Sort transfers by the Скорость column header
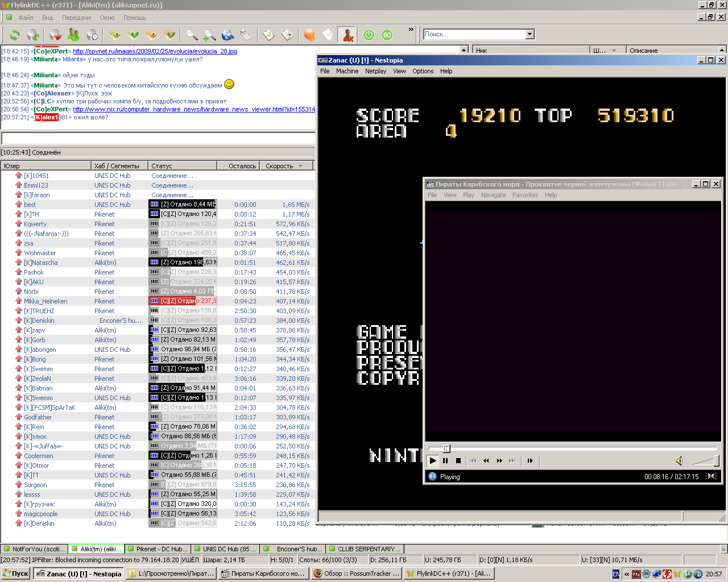 click(286, 166)
